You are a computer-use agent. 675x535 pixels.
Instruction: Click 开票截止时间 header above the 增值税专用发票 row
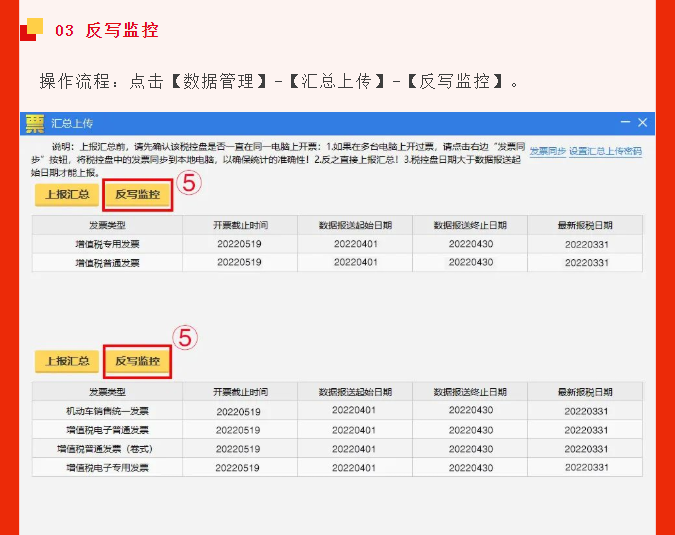click(x=240, y=225)
